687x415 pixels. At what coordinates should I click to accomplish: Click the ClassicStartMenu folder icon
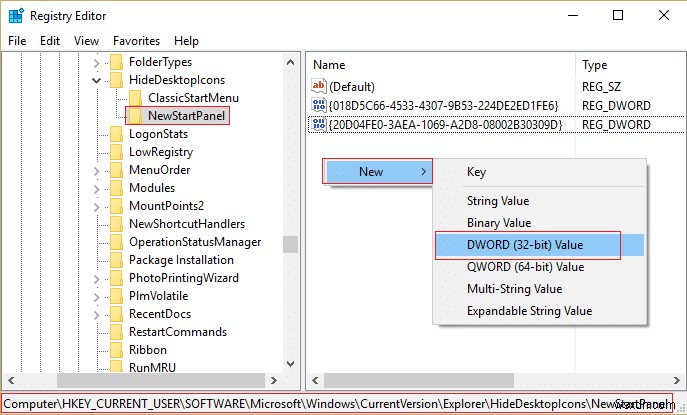coord(135,98)
